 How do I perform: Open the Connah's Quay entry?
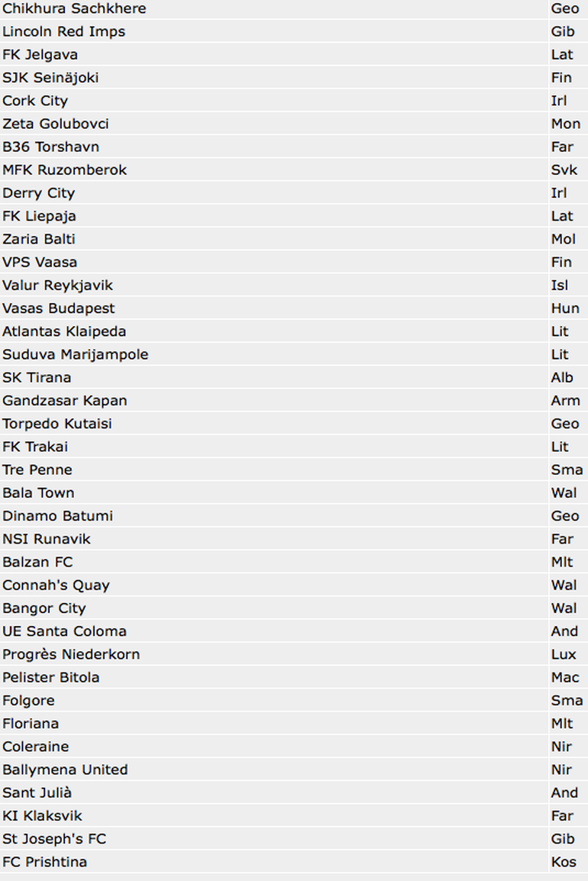click(x=56, y=585)
